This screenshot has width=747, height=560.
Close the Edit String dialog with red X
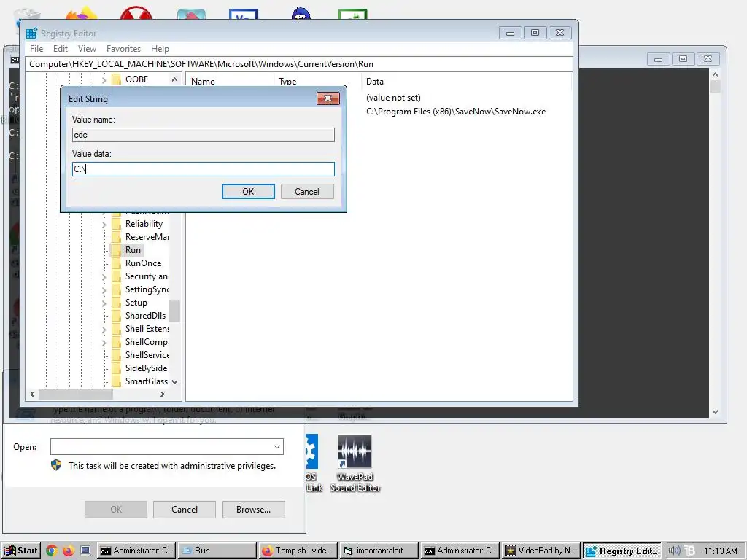click(328, 98)
